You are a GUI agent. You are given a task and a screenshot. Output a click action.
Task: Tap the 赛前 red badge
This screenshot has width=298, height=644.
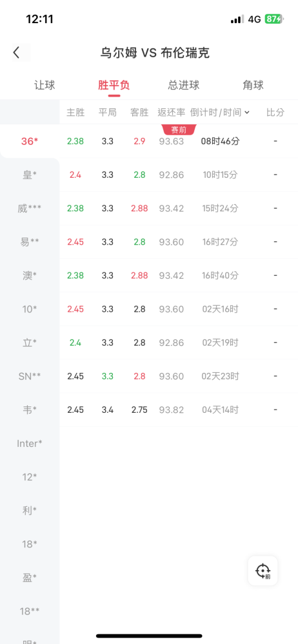(x=179, y=130)
